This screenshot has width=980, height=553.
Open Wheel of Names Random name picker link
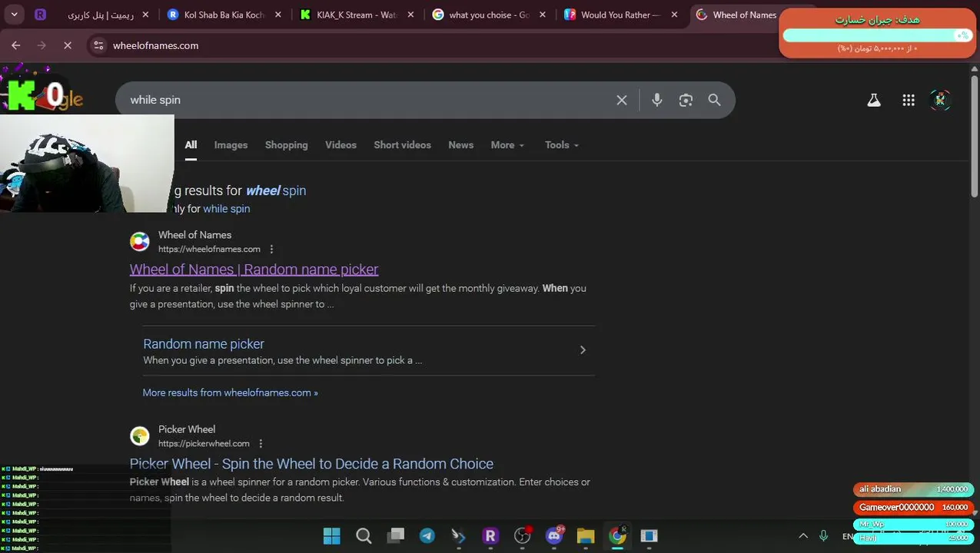pos(254,270)
